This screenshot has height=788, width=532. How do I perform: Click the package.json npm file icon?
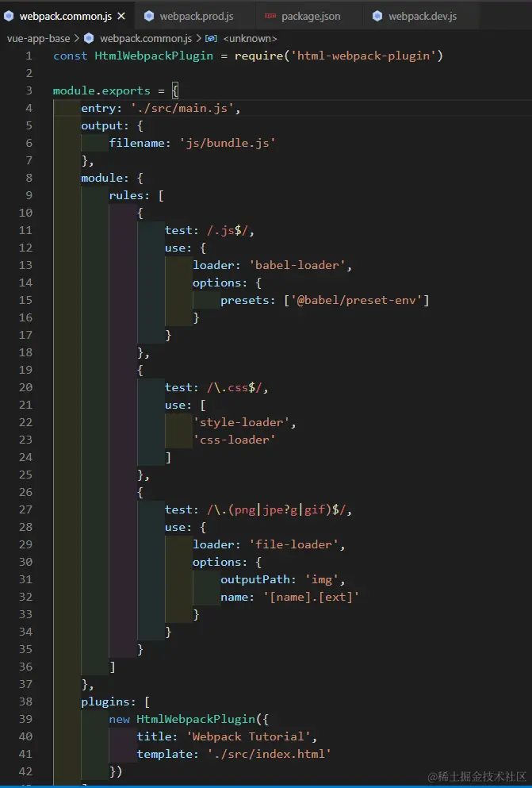270,17
